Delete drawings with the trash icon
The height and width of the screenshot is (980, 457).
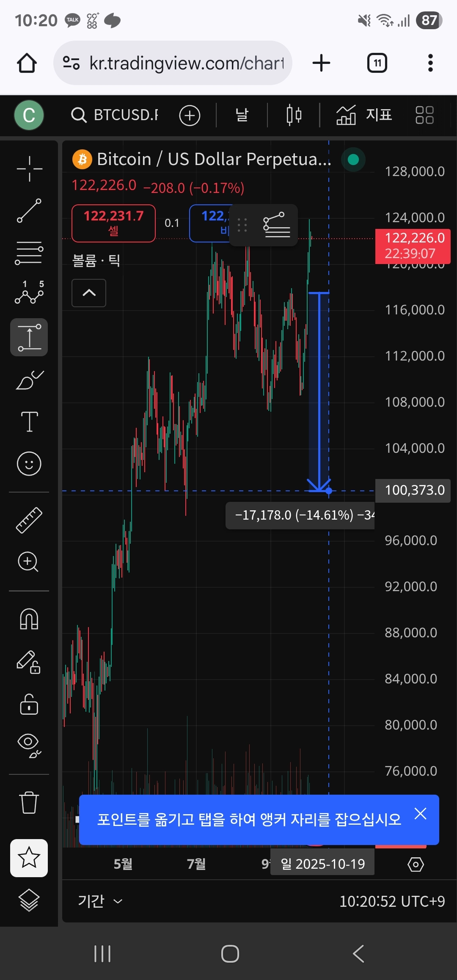coord(29,802)
